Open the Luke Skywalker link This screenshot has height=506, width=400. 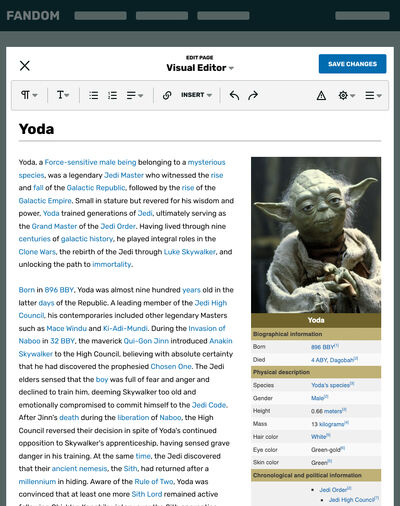point(190,252)
